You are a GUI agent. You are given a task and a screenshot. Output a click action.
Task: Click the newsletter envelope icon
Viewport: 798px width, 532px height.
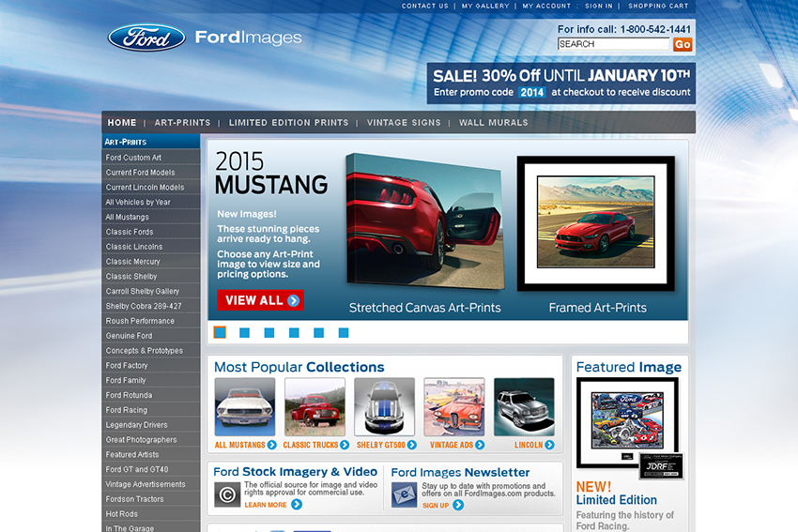(x=404, y=494)
